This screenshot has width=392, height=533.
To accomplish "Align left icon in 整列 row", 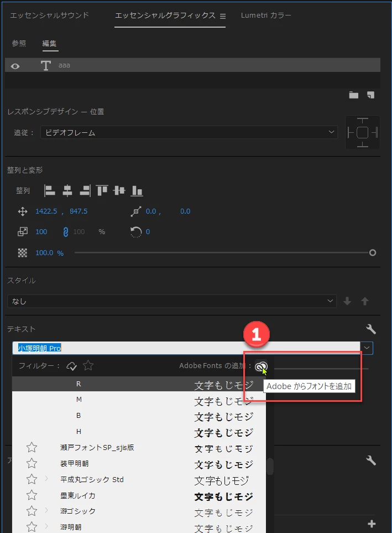I will pos(50,190).
